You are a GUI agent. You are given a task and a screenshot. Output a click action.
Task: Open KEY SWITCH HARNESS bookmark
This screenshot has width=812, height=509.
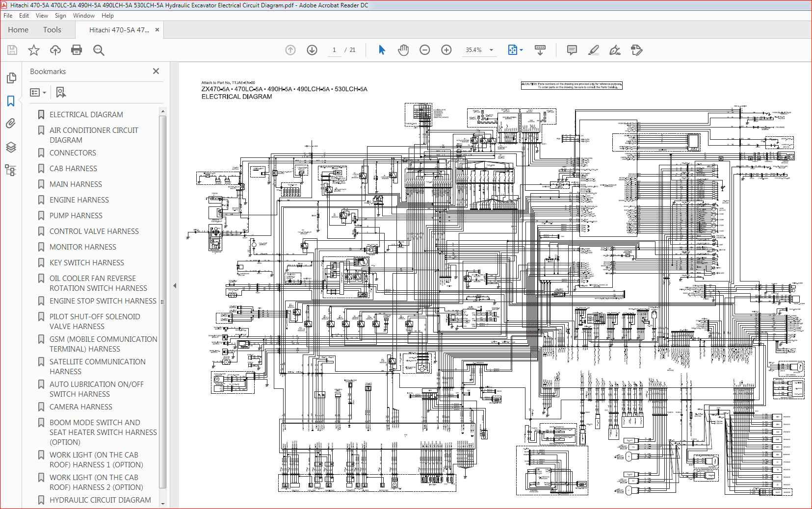pyautogui.click(x=87, y=263)
